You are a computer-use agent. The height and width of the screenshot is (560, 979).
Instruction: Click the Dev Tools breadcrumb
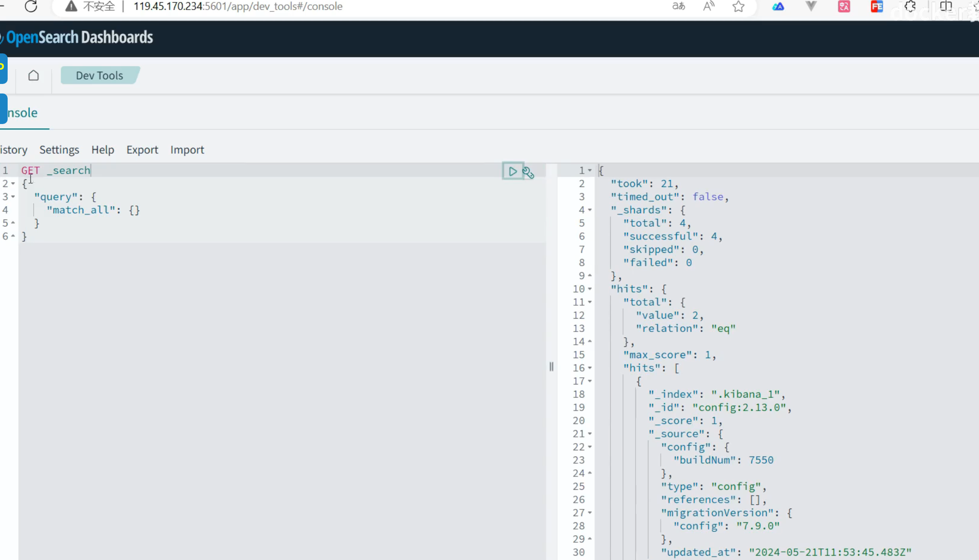99,75
